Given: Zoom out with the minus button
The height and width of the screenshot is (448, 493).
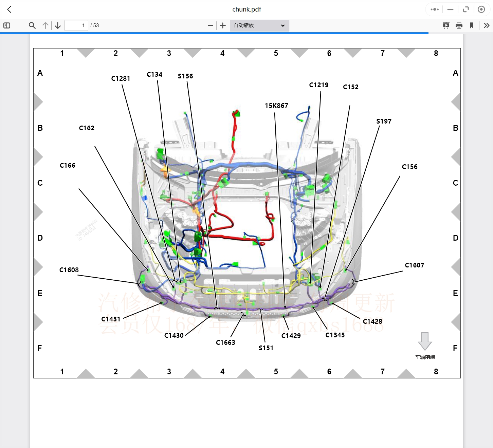Looking at the screenshot, I should [x=211, y=25].
